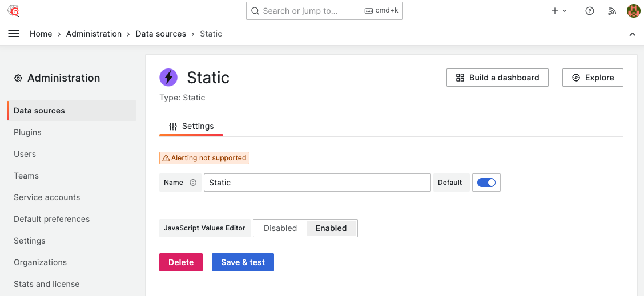
Task: Click the info icon beside Name
Action: click(193, 183)
